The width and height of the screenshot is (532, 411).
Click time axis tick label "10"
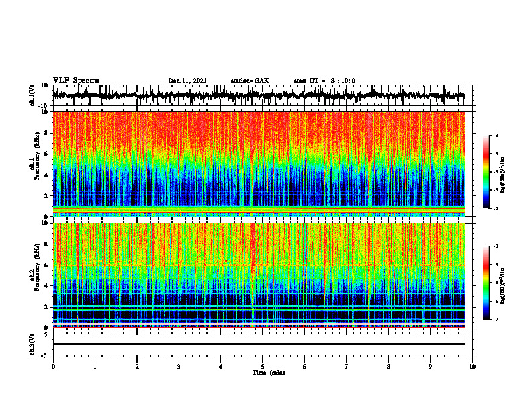pyautogui.click(x=472, y=367)
